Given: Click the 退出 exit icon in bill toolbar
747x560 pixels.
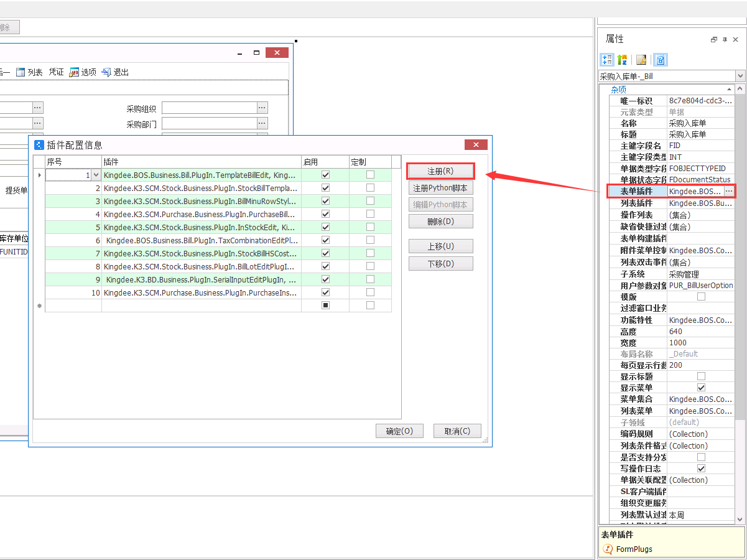Looking at the screenshot, I should [x=106, y=72].
